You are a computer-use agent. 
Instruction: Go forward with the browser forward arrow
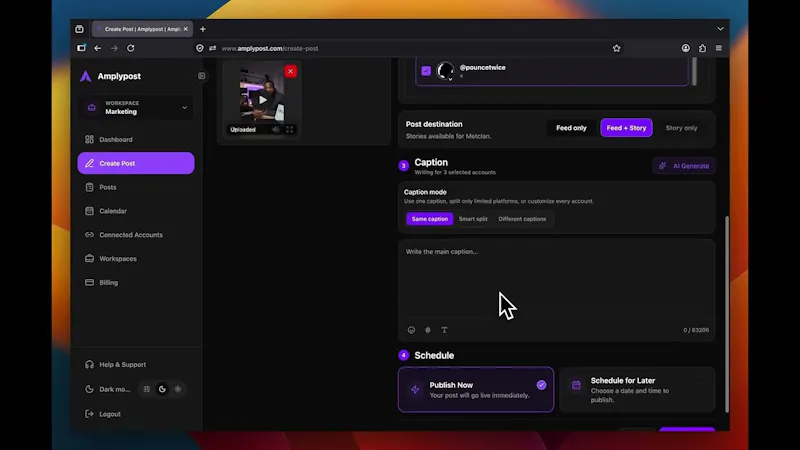[x=114, y=48]
